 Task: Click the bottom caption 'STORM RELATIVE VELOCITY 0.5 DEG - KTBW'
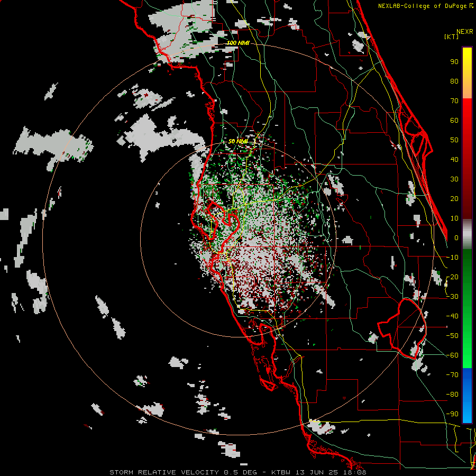click(x=199, y=472)
